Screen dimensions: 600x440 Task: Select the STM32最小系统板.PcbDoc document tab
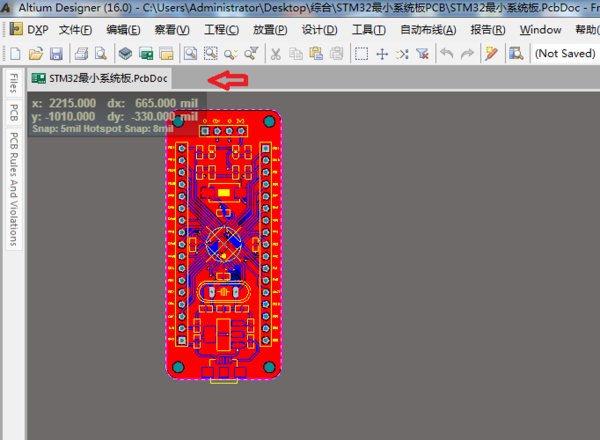coord(99,78)
